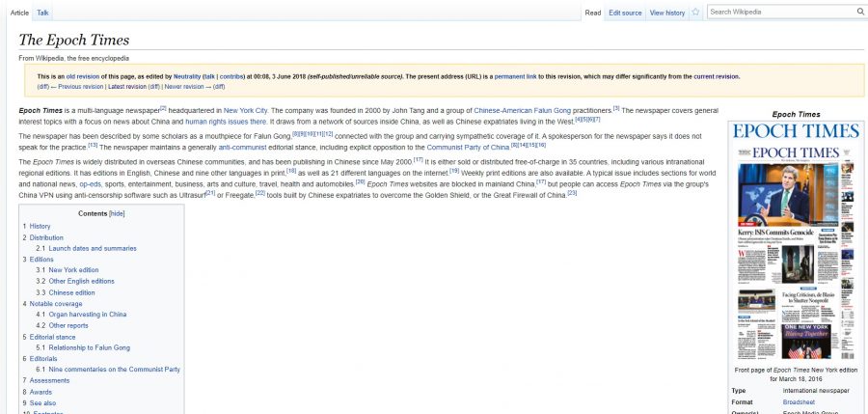Image resolution: width=868 pixels, height=414 pixels.
Task: Open citation reference 18
Action: [291, 171]
